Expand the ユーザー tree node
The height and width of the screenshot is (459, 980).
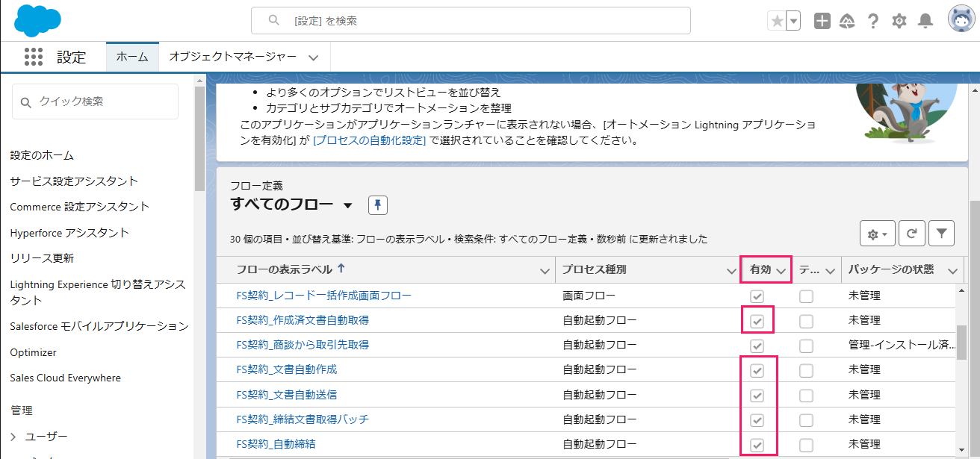click(13, 437)
